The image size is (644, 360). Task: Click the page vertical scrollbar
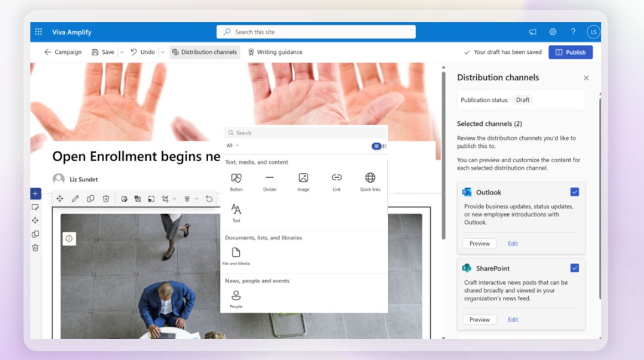point(444,156)
